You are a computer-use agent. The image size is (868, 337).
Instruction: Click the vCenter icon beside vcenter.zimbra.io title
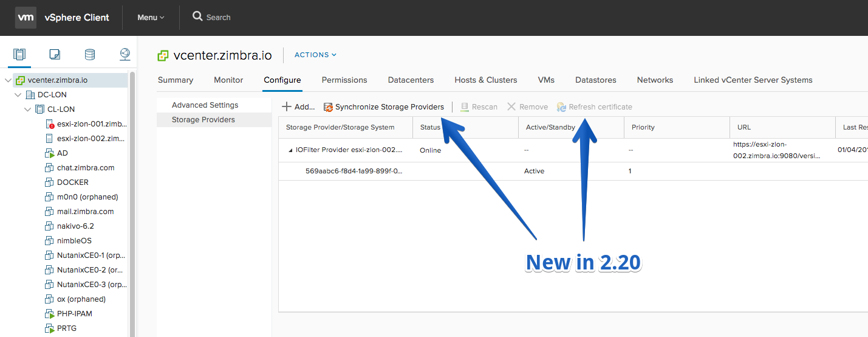[x=163, y=55]
